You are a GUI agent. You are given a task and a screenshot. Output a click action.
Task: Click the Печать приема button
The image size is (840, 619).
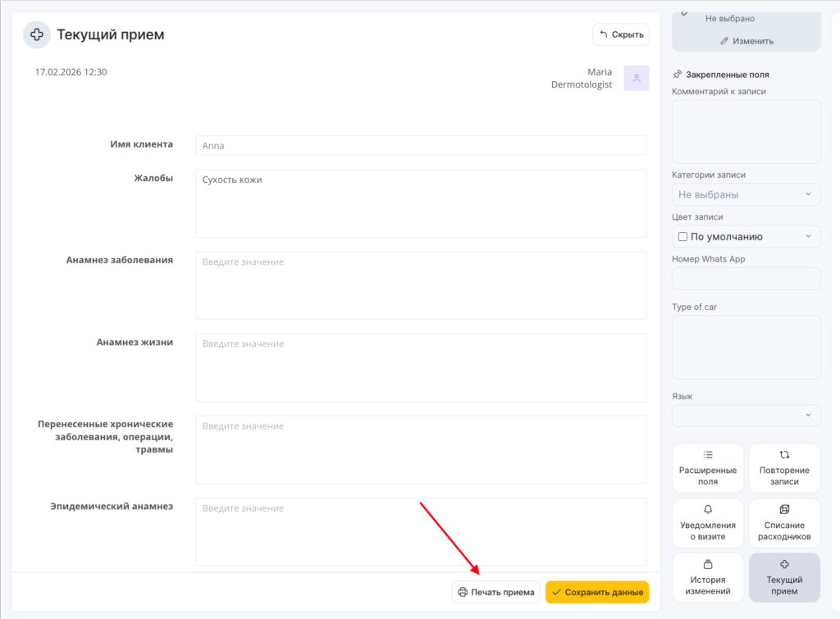495,592
